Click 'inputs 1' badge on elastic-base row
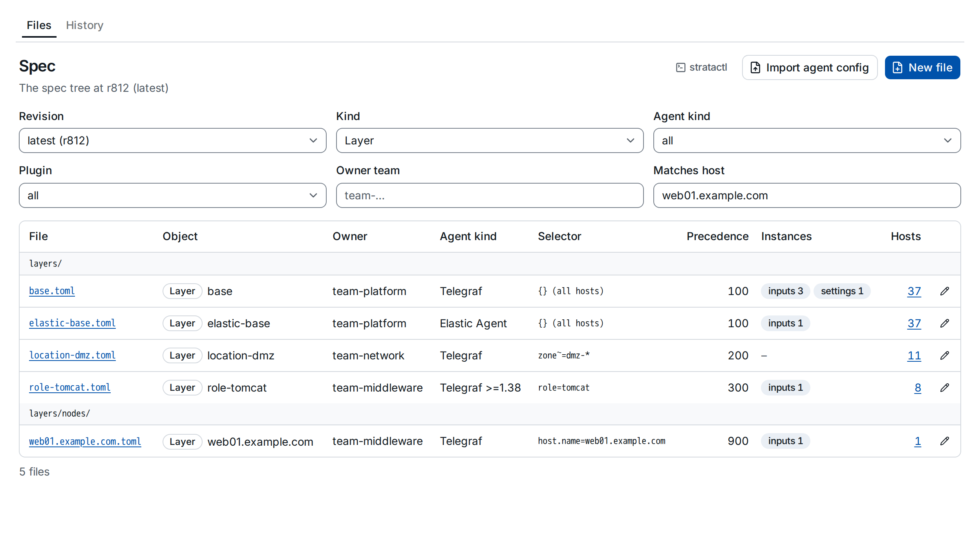Screen dimensions: 980x543 (x=785, y=323)
